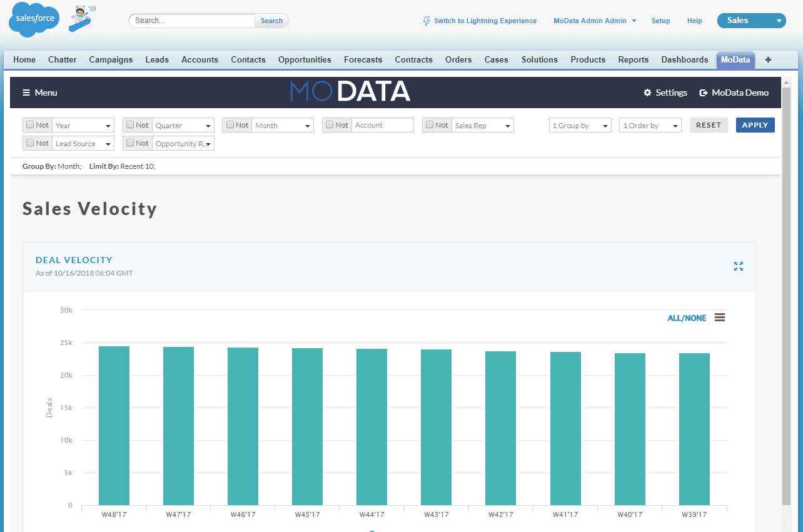Viewport: 803px width, 532px height.
Task: Click the Astro '19 mascot icon
Action: (83, 19)
